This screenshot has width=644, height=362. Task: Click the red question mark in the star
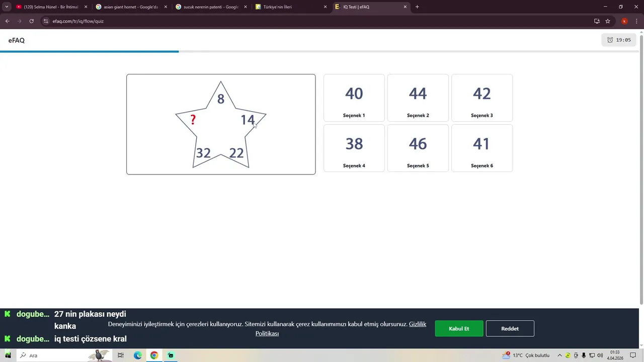click(x=193, y=120)
